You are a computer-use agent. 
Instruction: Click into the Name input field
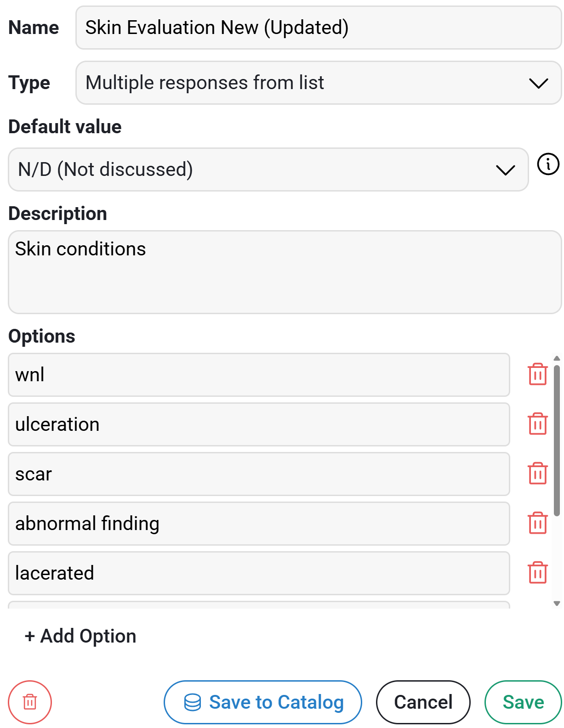click(x=318, y=28)
